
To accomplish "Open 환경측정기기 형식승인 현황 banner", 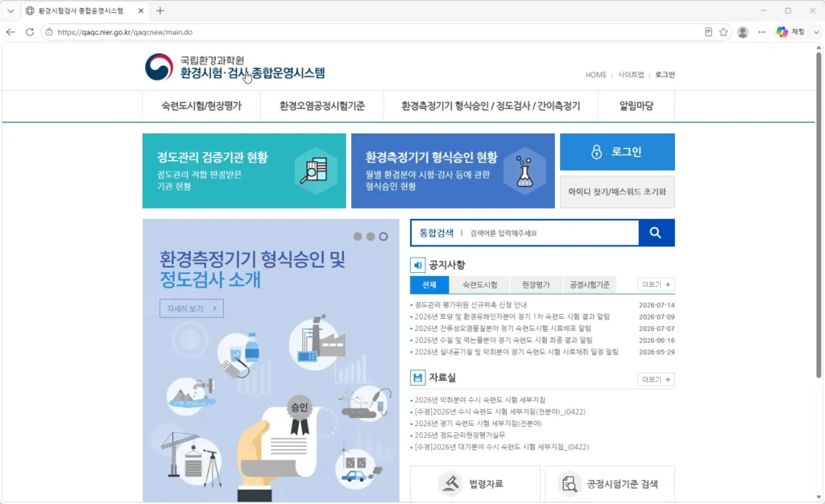I will click(453, 171).
